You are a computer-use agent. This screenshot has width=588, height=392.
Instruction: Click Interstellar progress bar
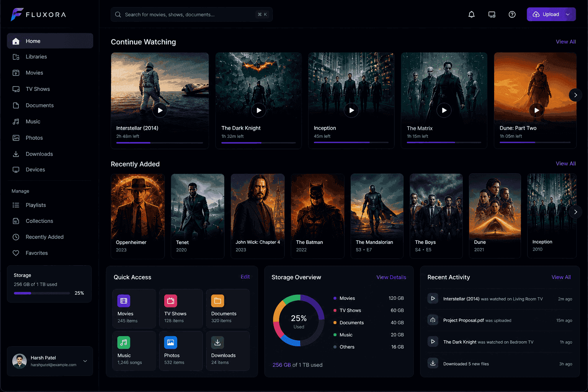click(x=160, y=143)
